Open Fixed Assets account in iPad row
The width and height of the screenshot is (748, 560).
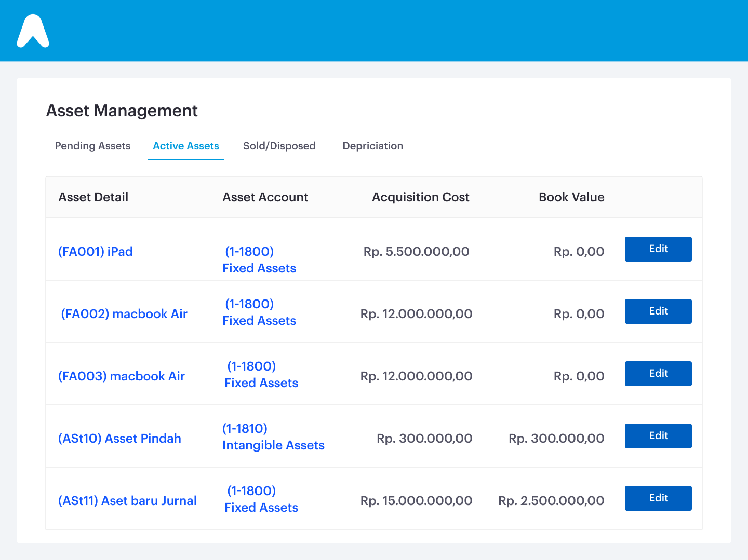[259, 260]
